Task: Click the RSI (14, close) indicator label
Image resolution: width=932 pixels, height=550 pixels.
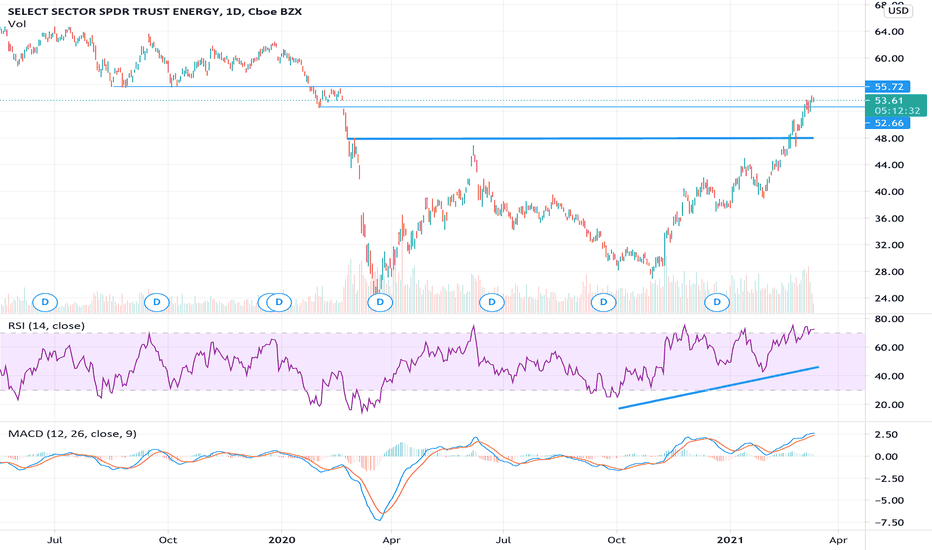Action: pyautogui.click(x=46, y=326)
